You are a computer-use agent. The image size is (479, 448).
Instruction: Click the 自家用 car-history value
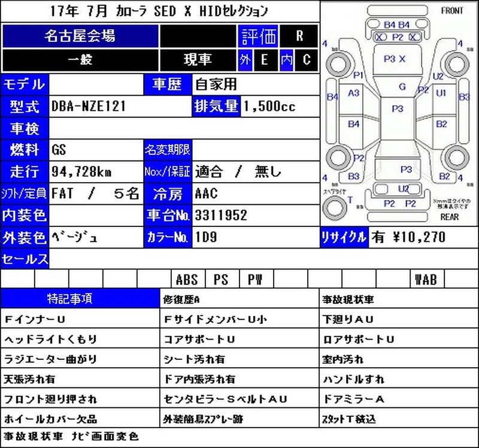(216, 84)
